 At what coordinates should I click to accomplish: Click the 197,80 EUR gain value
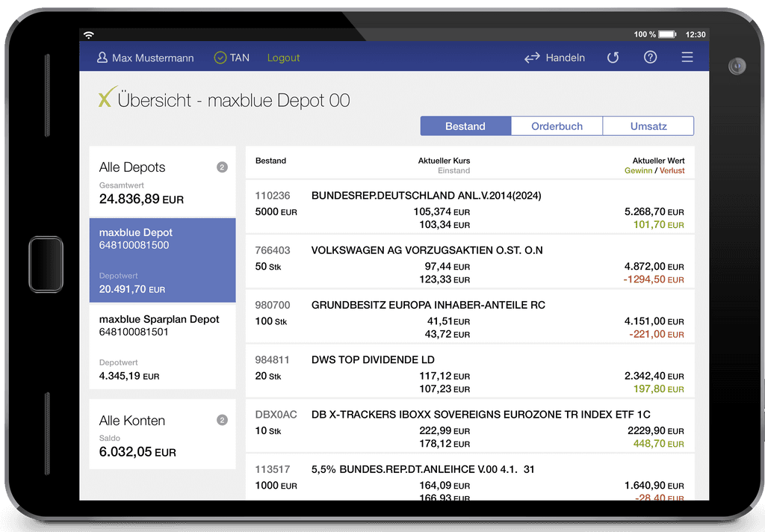[659, 389]
